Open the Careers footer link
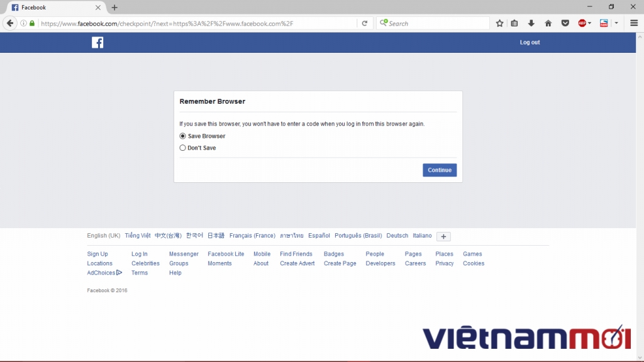The height and width of the screenshot is (362, 644). pyautogui.click(x=415, y=263)
